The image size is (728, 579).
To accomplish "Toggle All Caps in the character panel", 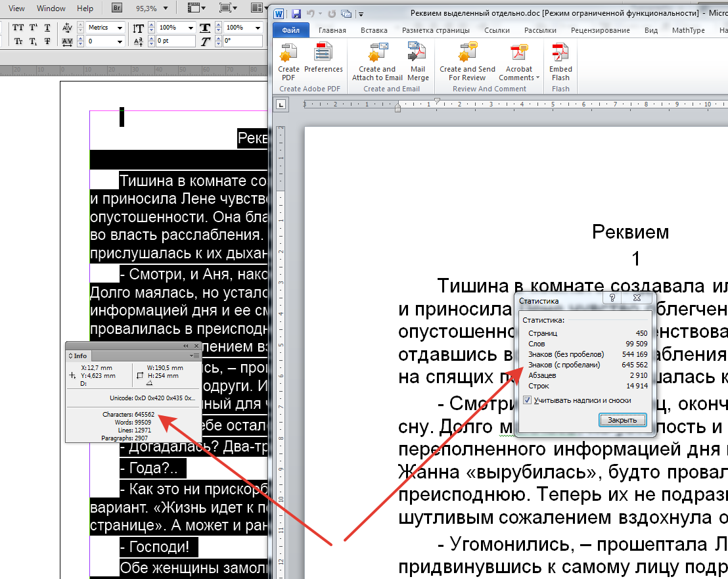I will (18, 28).
